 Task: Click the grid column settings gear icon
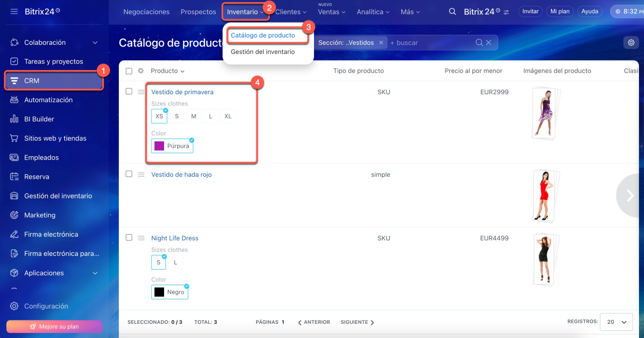[141, 71]
